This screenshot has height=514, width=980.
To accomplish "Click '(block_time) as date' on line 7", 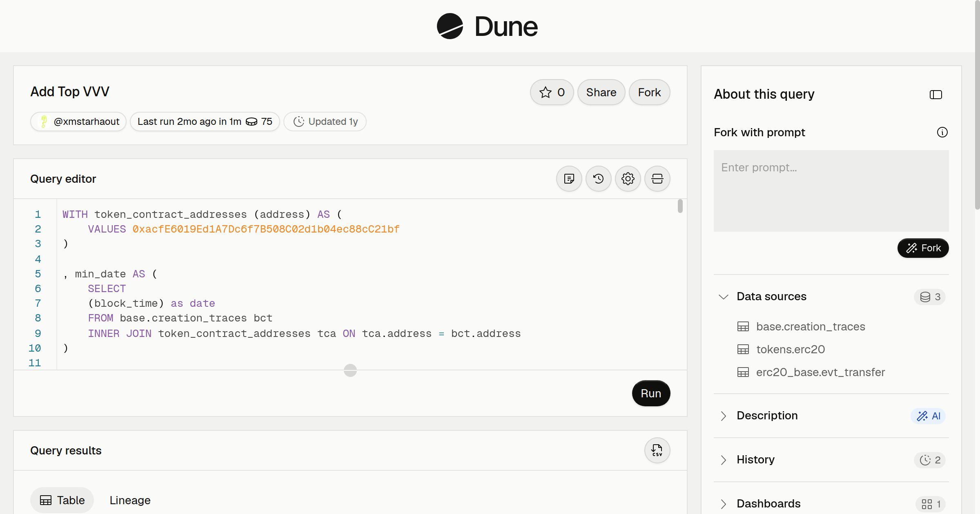I will coord(151,304).
